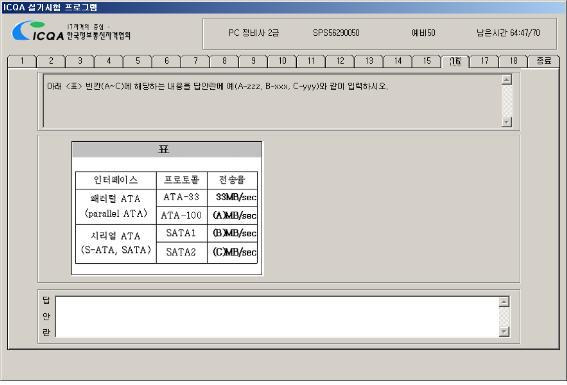
Task: Click the (C)MB/sec table cell
Action: pos(233,252)
